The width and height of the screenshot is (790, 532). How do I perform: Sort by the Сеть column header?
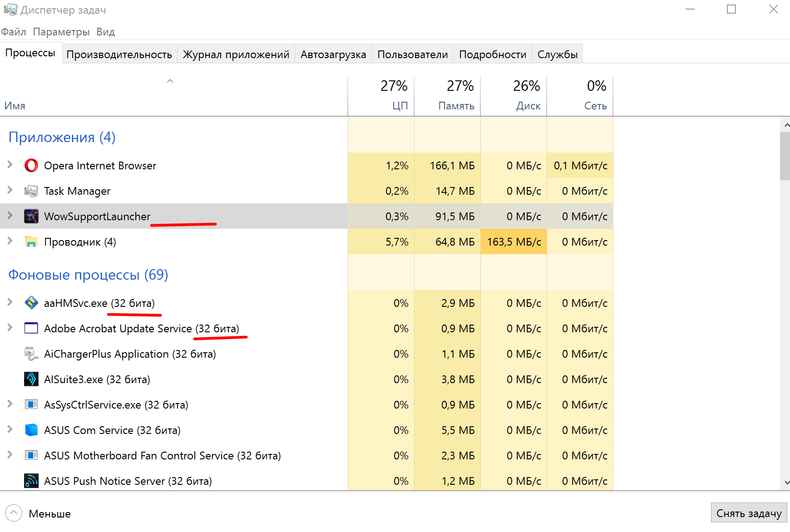coord(580,96)
